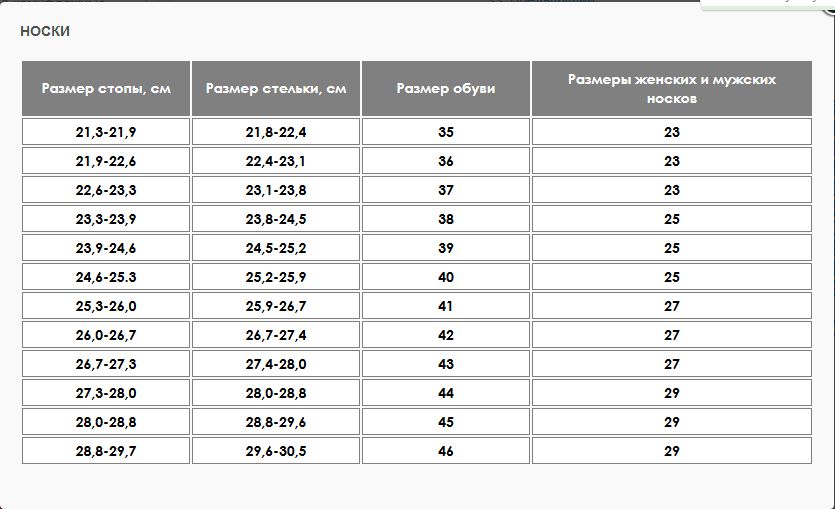Click shoe size 37 cell
This screenshot has height=509, width=835.
446,190
